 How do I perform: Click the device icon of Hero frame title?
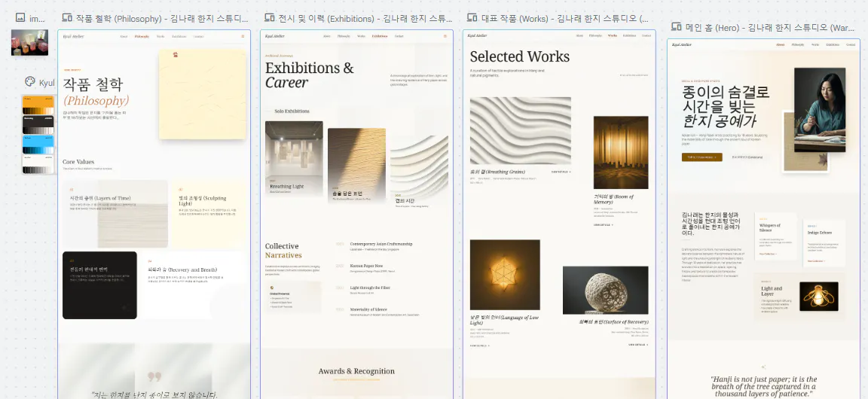pyautogui.click(x=677, y=26)
